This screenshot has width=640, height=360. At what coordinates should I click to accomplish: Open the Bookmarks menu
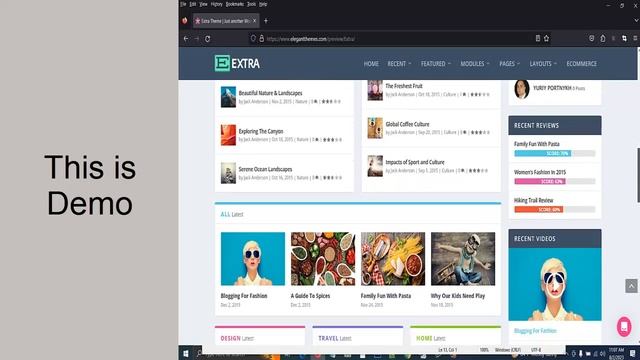tap(235, 4)
